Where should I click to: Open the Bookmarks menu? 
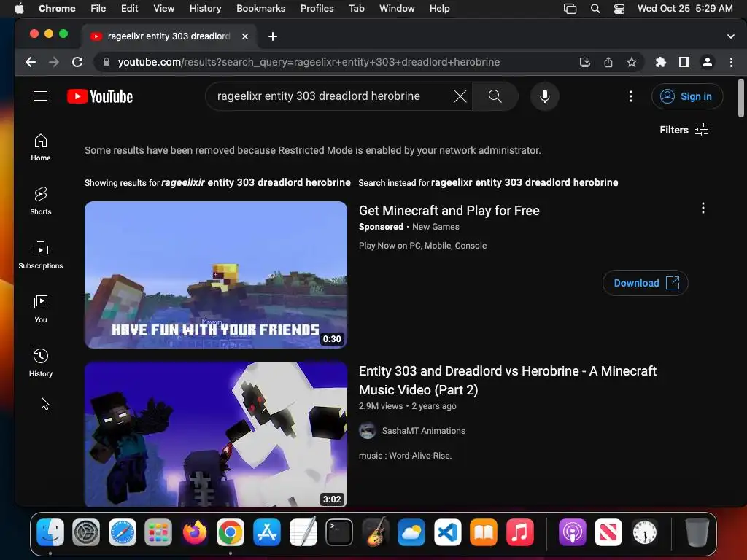260,8
